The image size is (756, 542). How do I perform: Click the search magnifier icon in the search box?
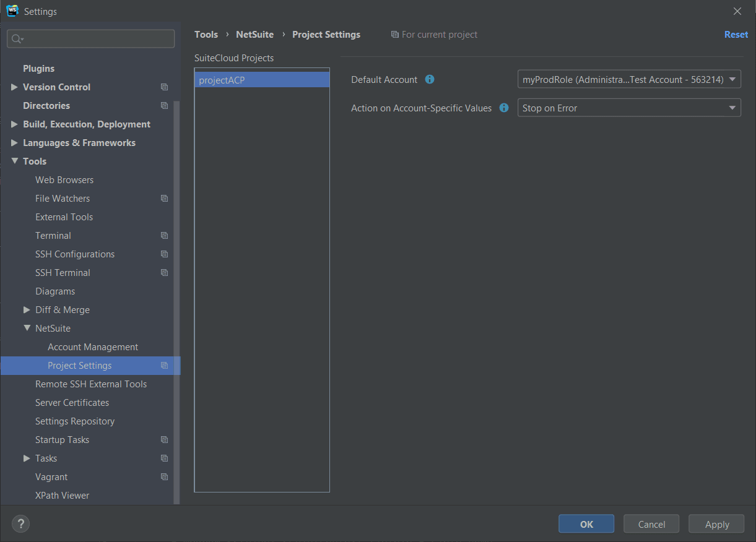click(17, 39)
